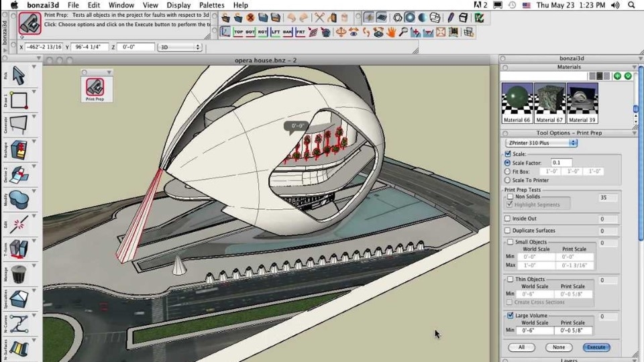Switch to Front view
The image size is (644, 362).
coord(301,32)
